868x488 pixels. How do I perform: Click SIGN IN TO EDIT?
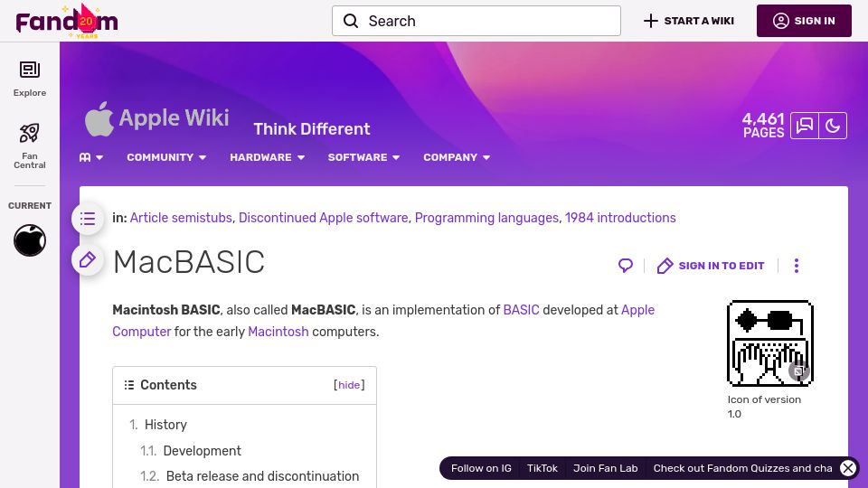click(711, 266)
